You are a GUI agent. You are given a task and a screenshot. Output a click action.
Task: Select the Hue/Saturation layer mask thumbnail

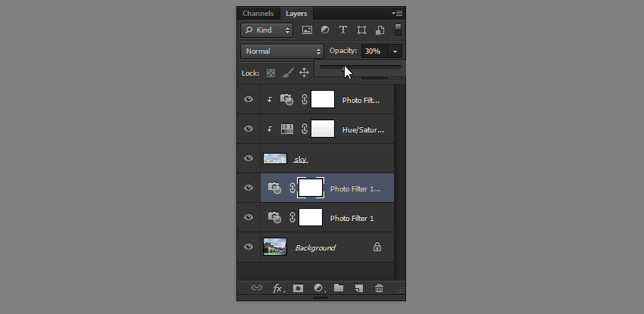point(323,129)
